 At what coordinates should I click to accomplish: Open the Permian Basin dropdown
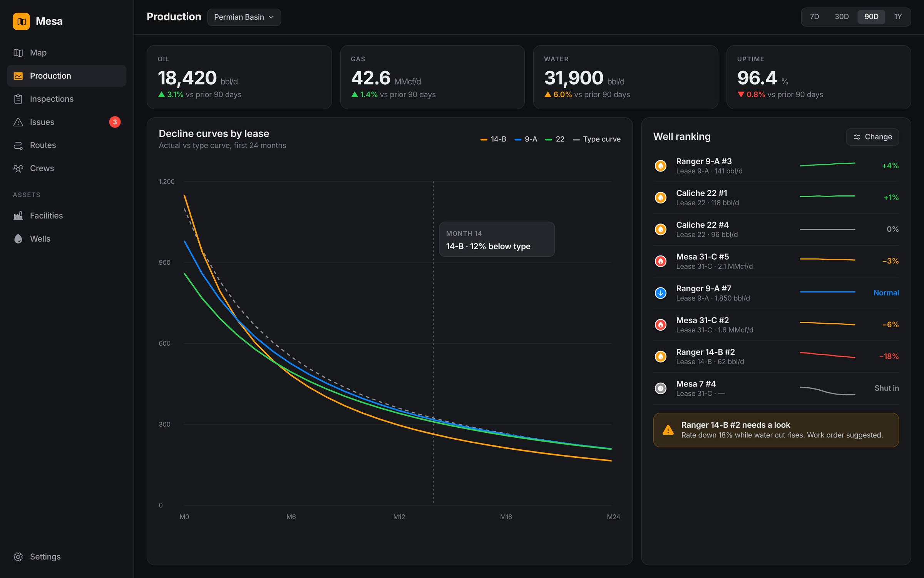tap(244, 17)
